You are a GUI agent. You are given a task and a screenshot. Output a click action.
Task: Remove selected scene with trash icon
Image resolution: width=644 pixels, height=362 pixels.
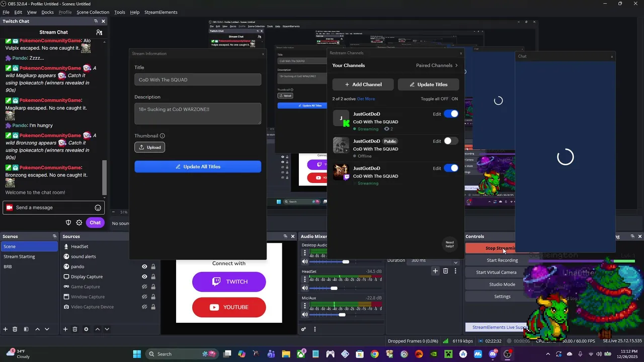pyautogui.click(x=15, y=329)
